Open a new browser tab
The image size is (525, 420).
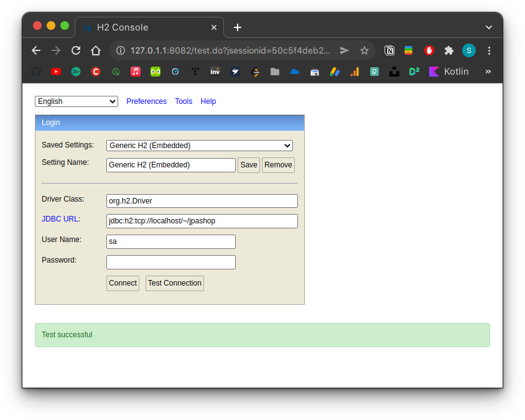(238, 27)
